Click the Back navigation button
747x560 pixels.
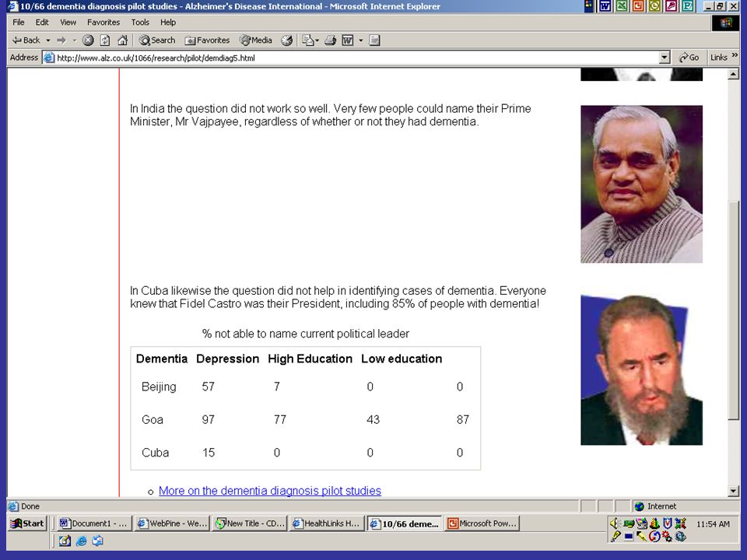point(26,40)
